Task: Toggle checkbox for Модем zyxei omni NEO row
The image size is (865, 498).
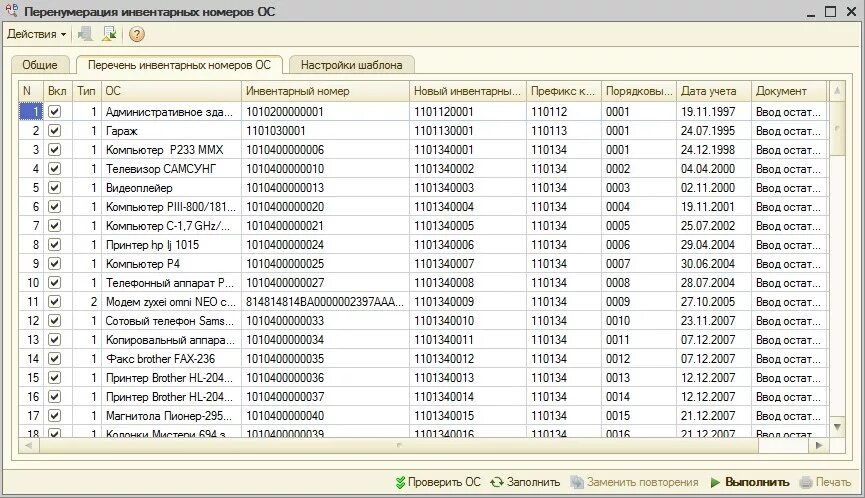Action: click(55, 302)
